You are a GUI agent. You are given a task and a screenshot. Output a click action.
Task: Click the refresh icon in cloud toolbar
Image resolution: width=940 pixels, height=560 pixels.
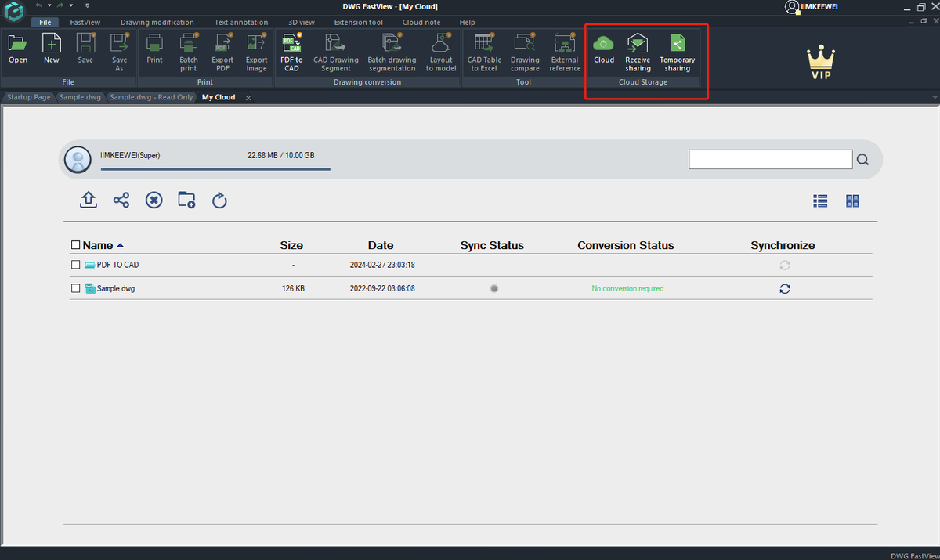tap(219, 201)
